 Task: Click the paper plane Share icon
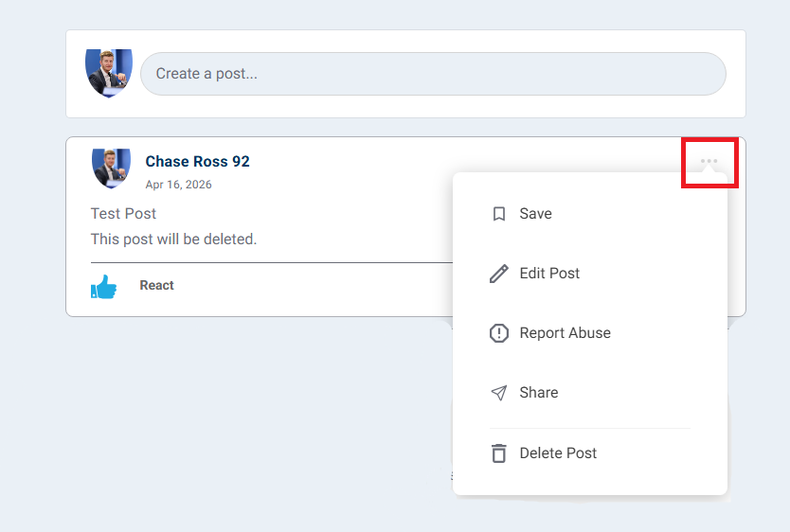(x=499, y=393)
